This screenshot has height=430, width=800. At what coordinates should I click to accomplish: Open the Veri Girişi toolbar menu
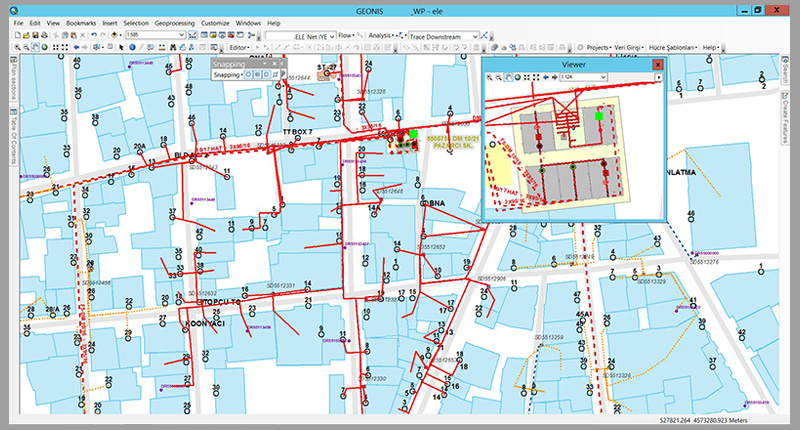[x=629, y=47]
